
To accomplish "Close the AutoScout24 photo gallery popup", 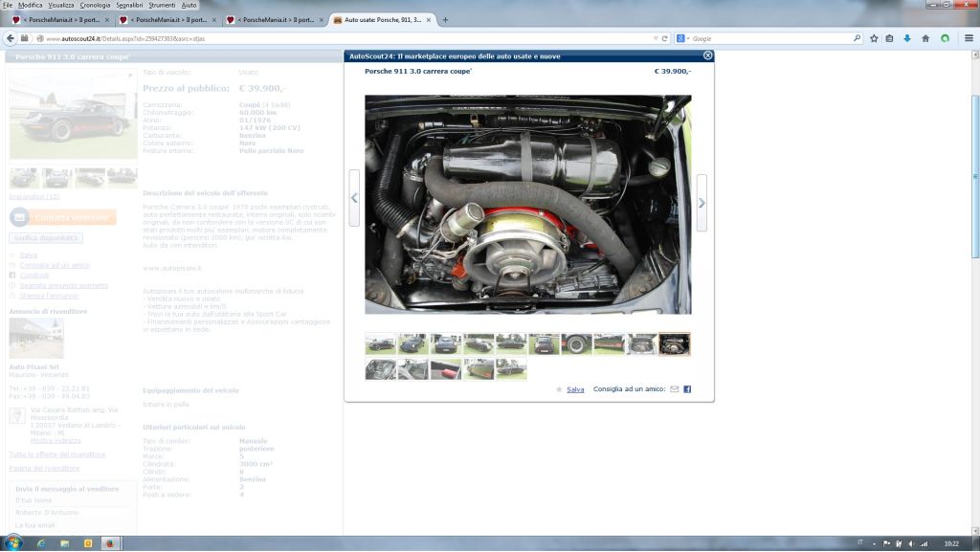I will coord(707,55).
